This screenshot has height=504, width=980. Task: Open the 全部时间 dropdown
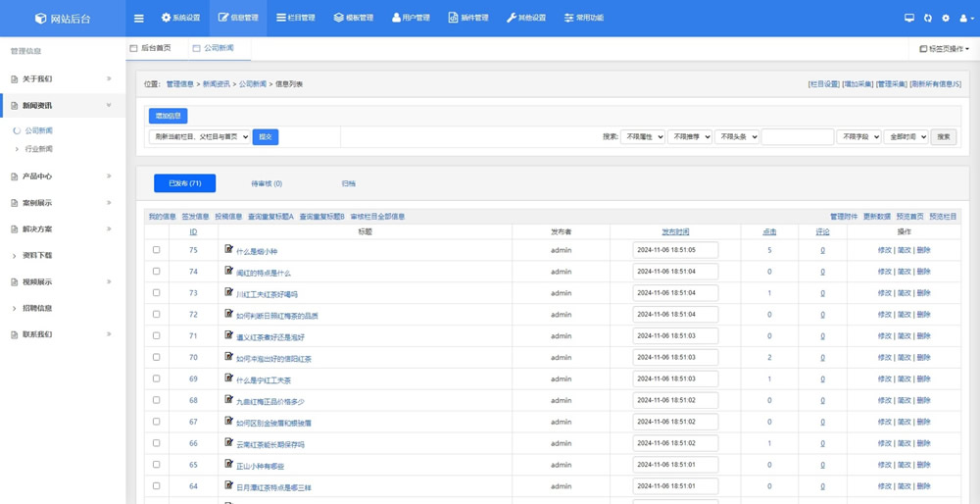click(x=905, y=137)
